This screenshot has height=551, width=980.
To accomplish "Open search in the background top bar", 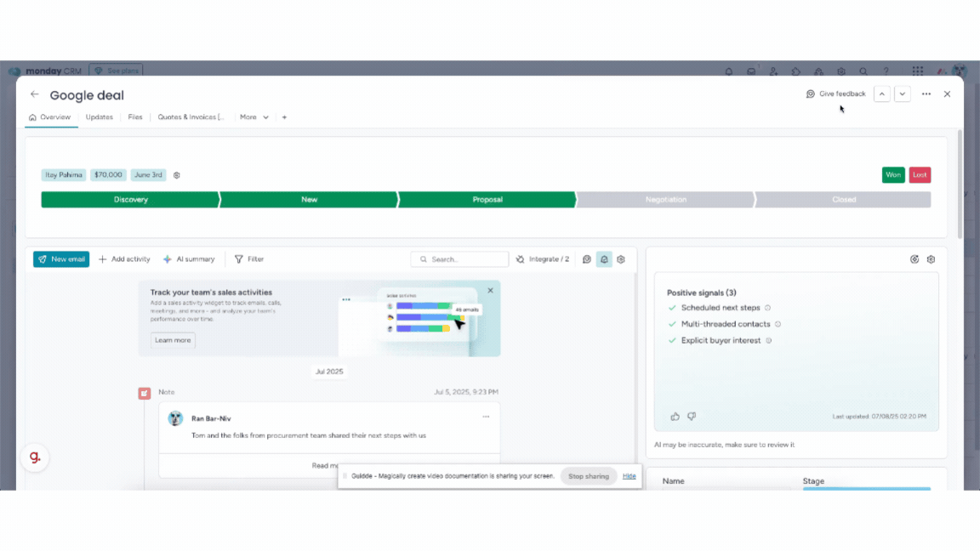I will [x=863, y=71].
